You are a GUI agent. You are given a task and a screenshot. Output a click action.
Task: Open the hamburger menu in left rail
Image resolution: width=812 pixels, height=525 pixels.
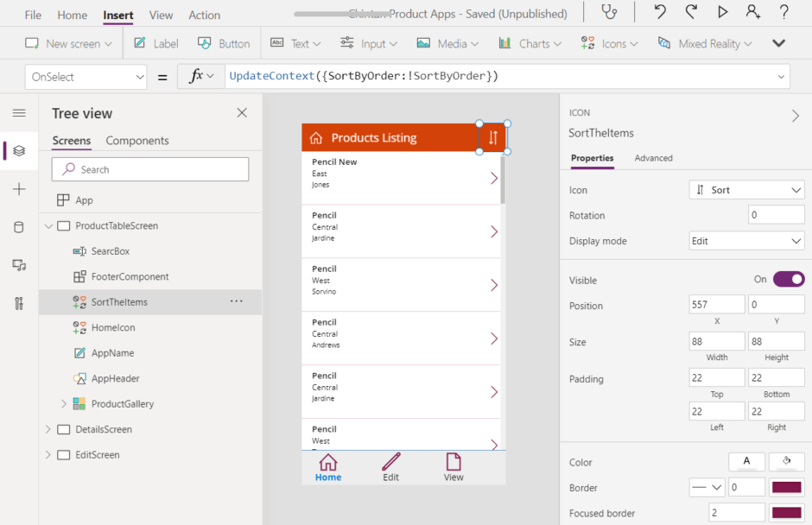point(19,113)
